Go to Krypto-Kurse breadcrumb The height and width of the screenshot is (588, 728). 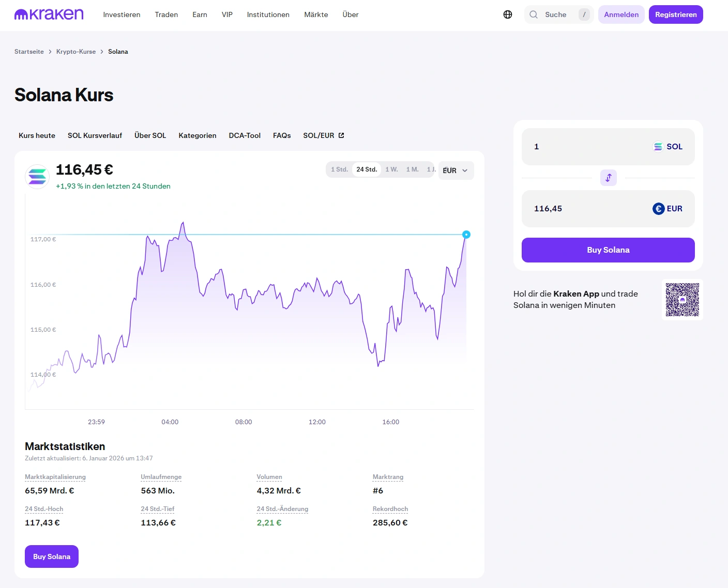76,52
